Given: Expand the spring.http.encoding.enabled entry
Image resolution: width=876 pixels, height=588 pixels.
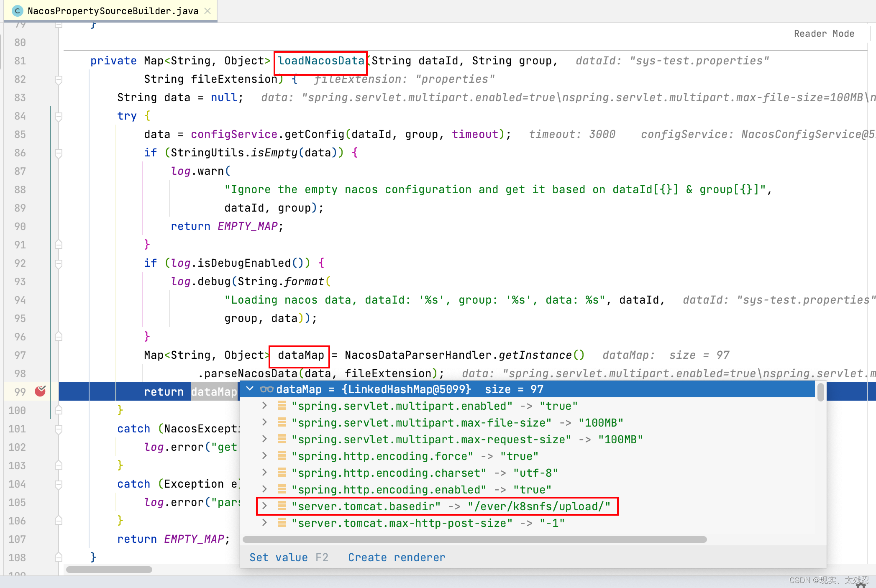Looking at the screenshot, I should click(x=264, y=489).
